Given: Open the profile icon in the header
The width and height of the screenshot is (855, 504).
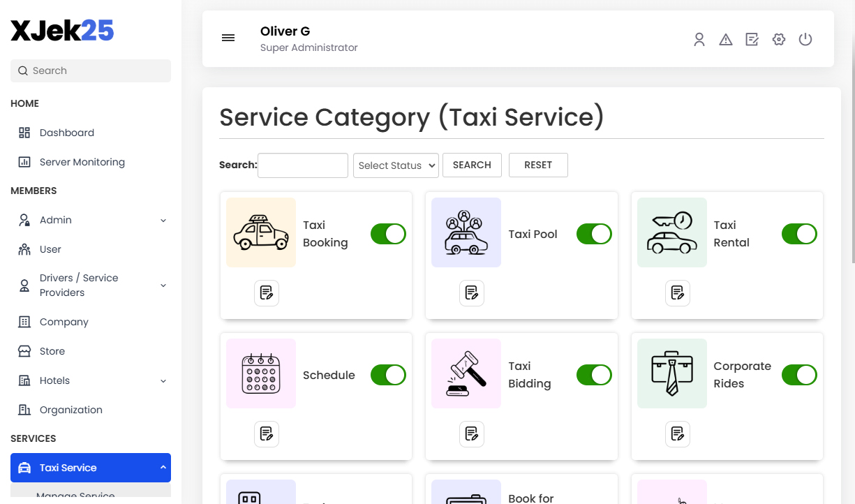Looking at the screenshot, I should point(699,39).
